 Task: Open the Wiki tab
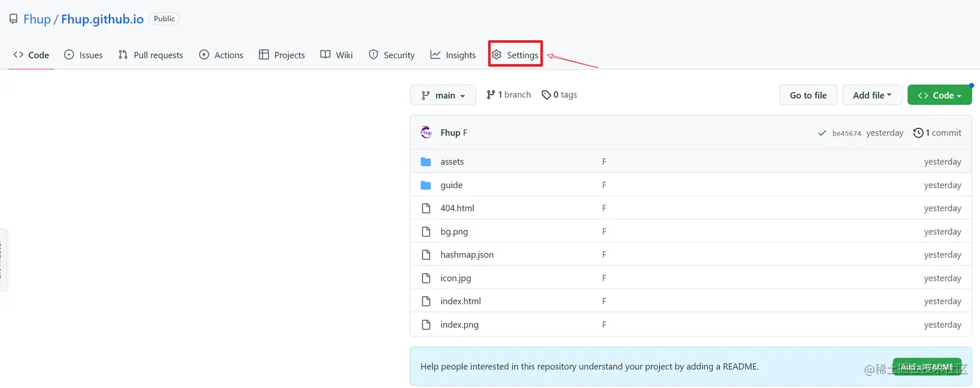point(336,55)
